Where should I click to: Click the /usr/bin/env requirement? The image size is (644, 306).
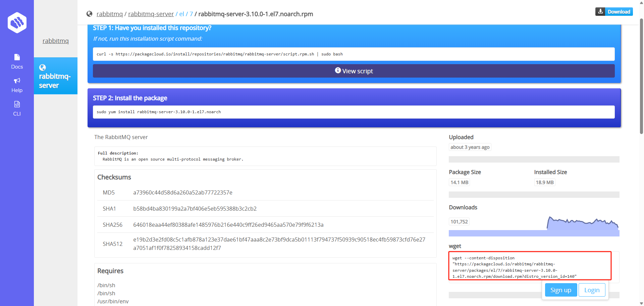coord(113,301)
